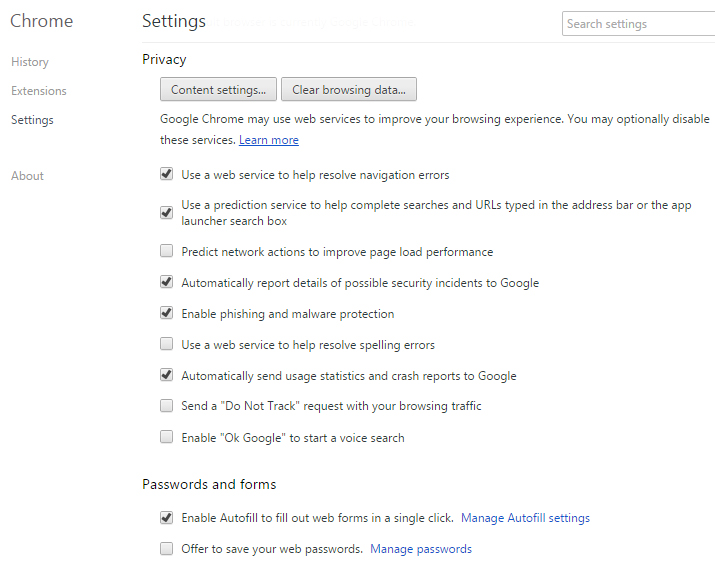Toggle automatic security incident reporting to Google
Screen dimensions: 715x565
pos(166,282)
